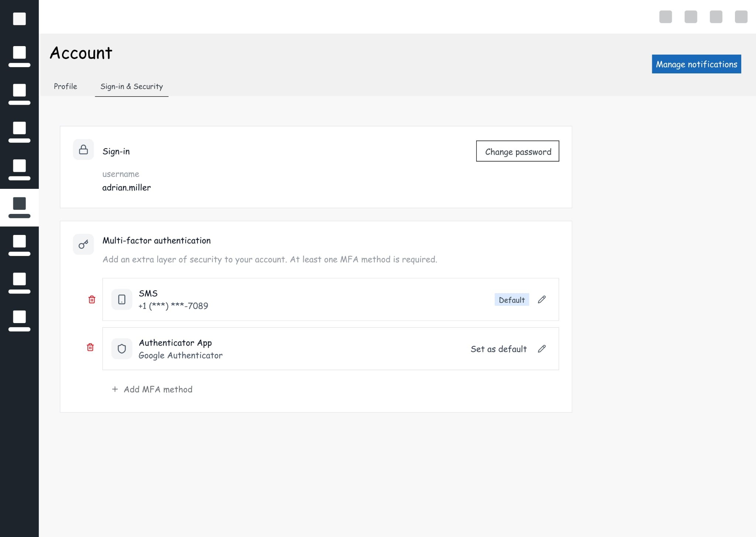The width and height of the screenshot is (756, 537).
Task: Delete the Authenticator App method
Action: [x=90, y=347]
